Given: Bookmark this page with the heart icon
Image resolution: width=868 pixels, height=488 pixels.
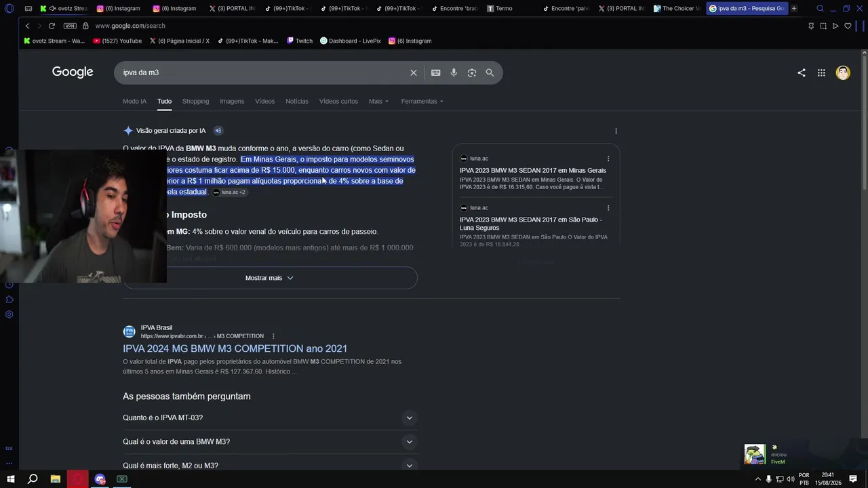Looking at the screenshot, I should 848,26.
